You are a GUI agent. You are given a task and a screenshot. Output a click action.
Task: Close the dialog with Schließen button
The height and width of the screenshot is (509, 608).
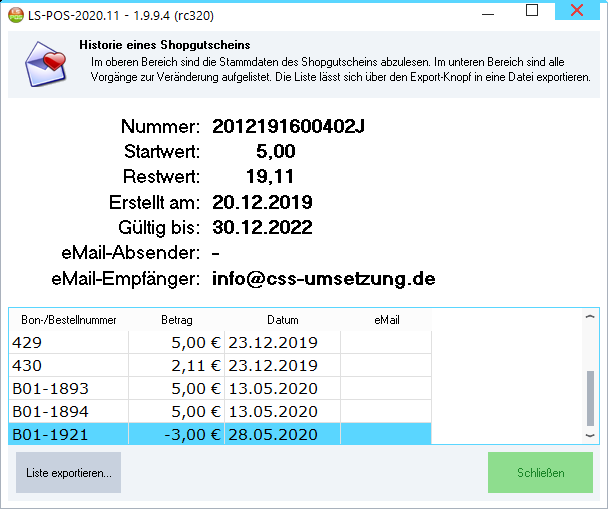540,473
